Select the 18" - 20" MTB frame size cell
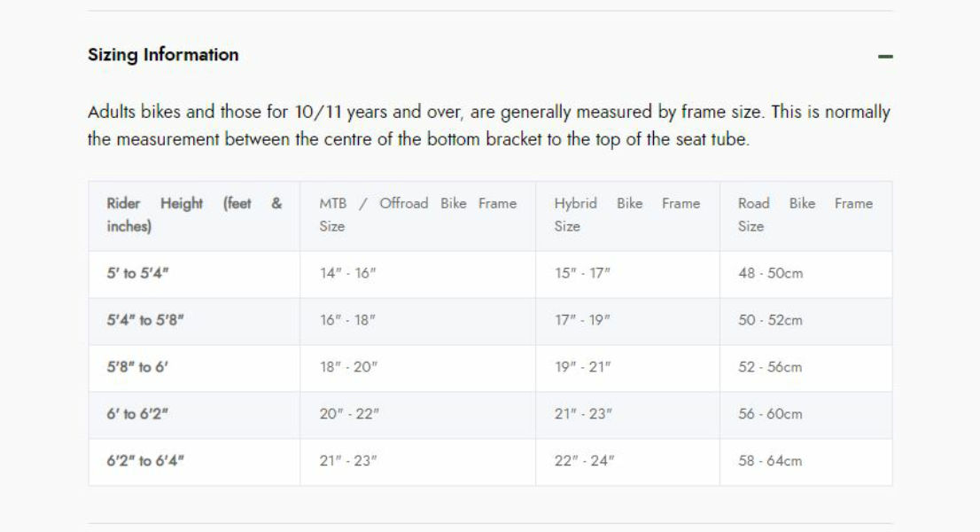This screenshot has width=980, height=532. pyautogui.click(x=349, y=368)
